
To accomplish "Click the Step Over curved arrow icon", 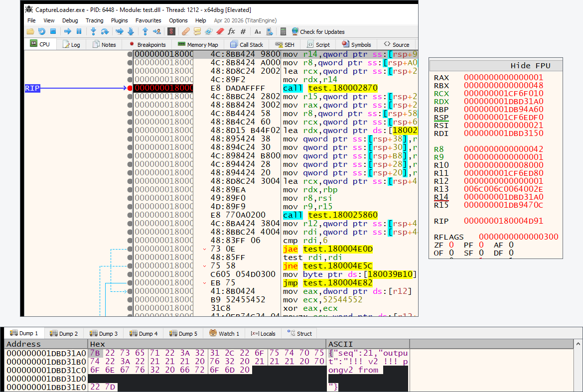I will 105,31.
